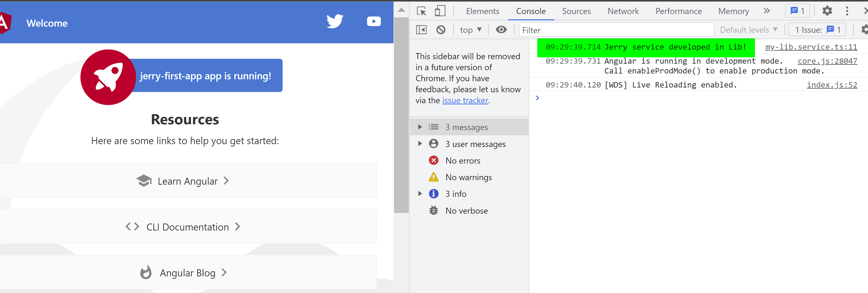Open the issue tracker link
Viewport: 868px width, 293px height.
coord(465,101)
